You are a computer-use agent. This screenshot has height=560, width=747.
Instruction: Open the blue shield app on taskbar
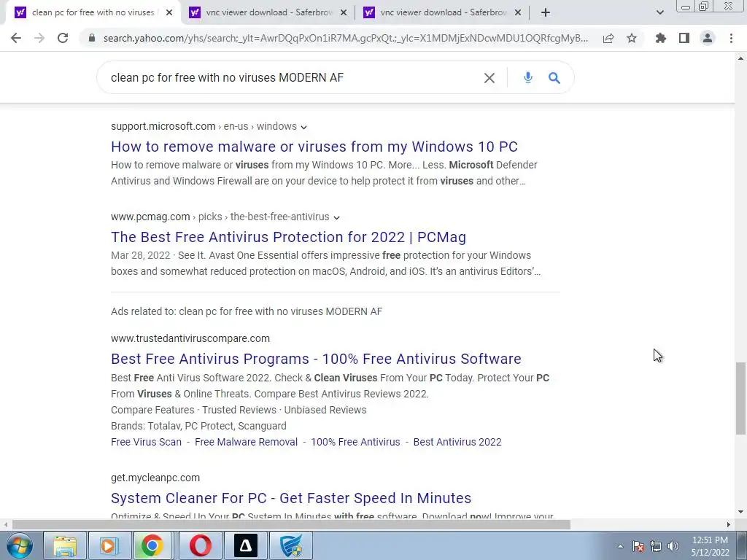click(291, 545)
